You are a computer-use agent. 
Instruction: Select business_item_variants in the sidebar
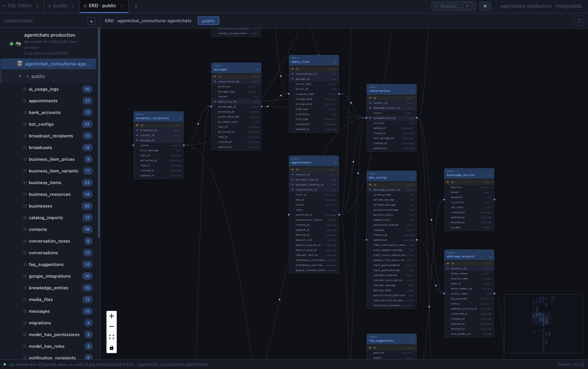point(48,171)
